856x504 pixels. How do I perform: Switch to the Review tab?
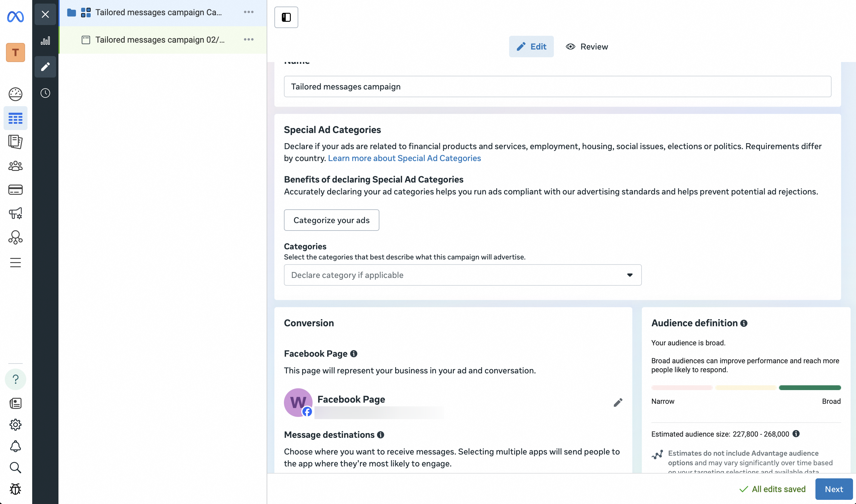tap(587, 47)
